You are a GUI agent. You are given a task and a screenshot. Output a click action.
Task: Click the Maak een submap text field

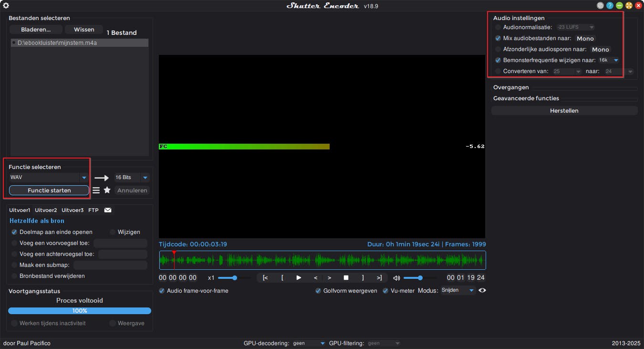click(x=110, y=265)
